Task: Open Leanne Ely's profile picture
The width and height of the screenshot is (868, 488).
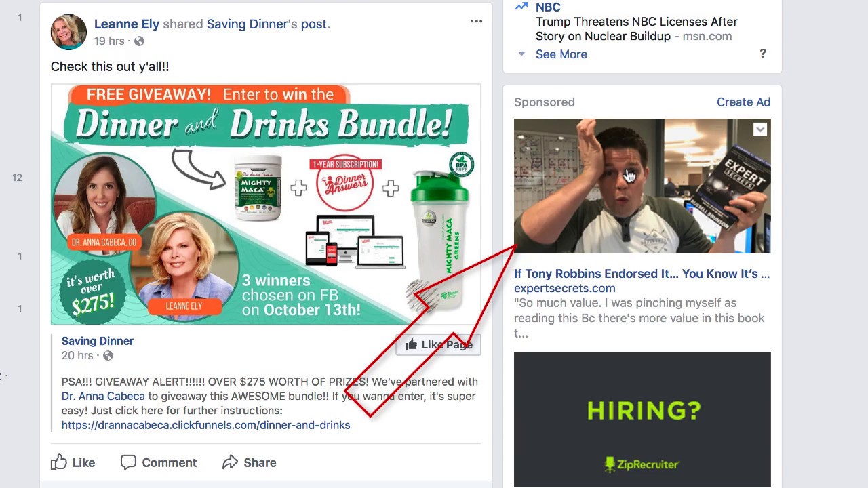Action: click(68, 32)
